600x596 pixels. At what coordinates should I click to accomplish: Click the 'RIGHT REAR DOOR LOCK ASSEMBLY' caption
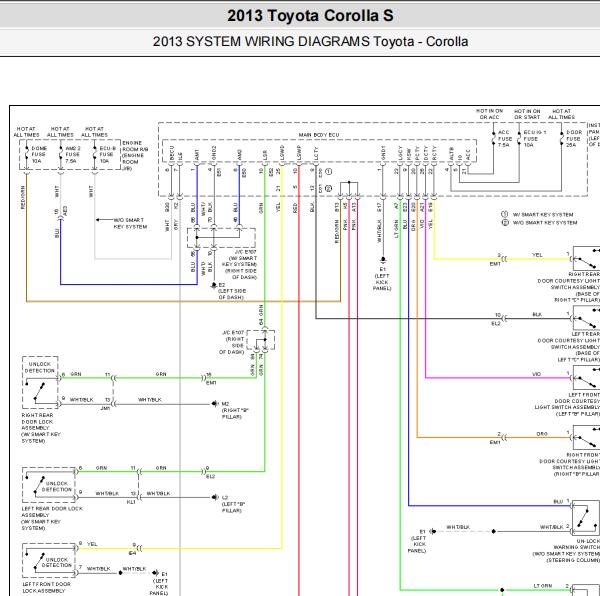click(x=41, y=428)
